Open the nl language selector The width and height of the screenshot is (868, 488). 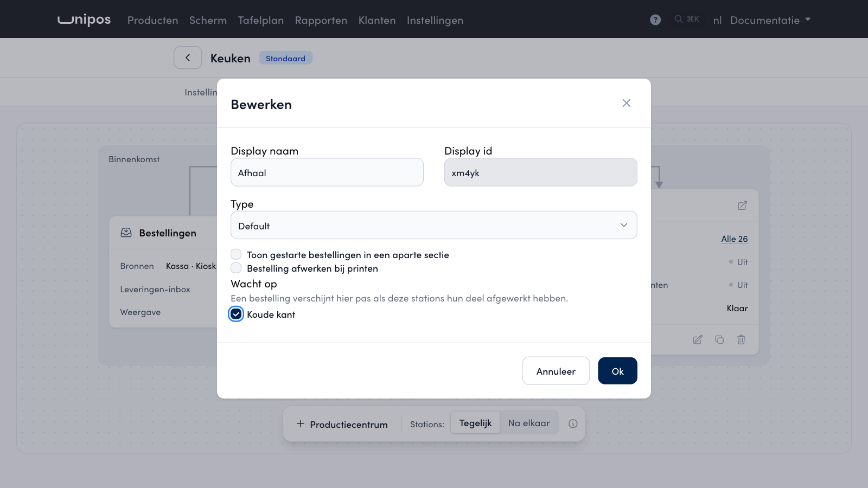(x=717, y=20)
